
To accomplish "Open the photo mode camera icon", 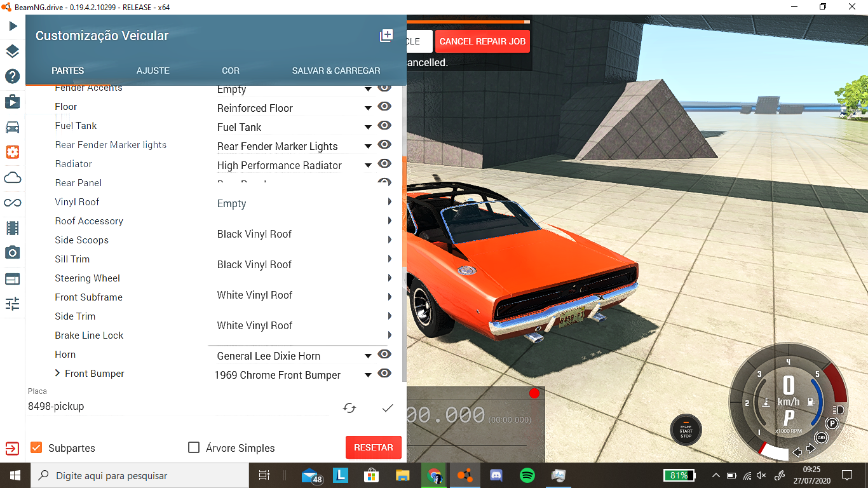I will pos(13,253).
